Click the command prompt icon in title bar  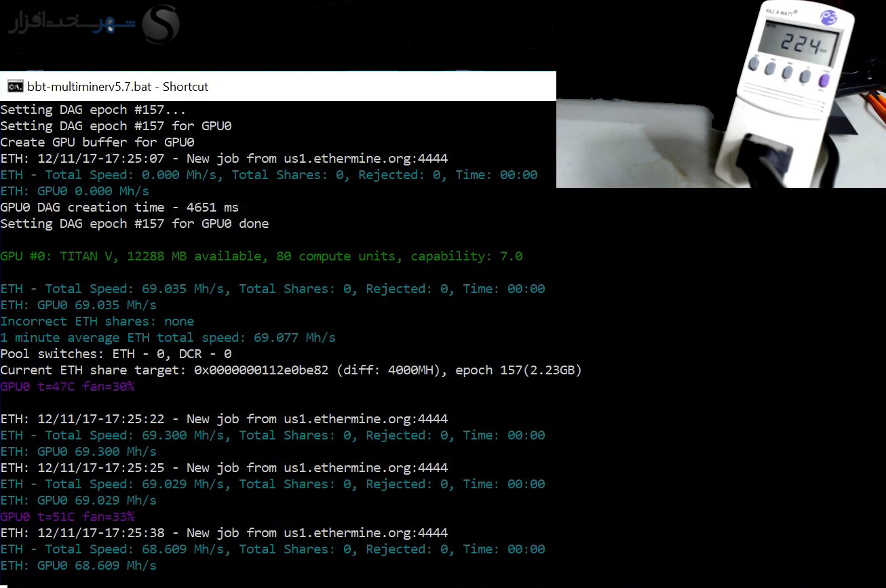[x=14, y=86]
